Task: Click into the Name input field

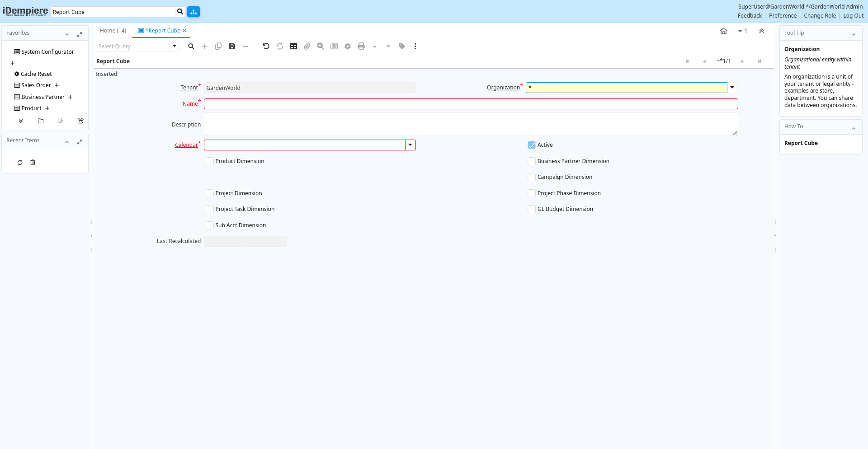Action: point(471,104)
